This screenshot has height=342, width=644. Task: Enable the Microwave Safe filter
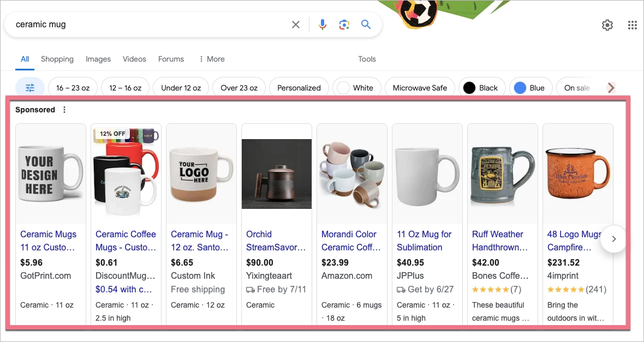pyautogui.click(x=419, y=87)
